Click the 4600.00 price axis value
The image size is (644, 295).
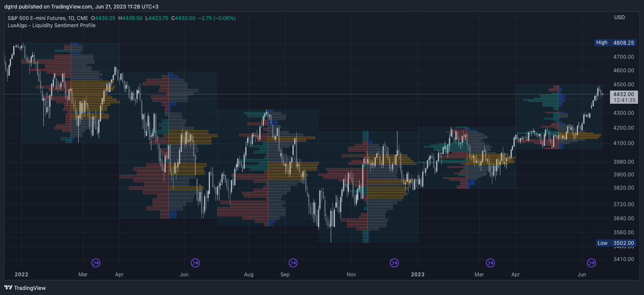(624, 71)
